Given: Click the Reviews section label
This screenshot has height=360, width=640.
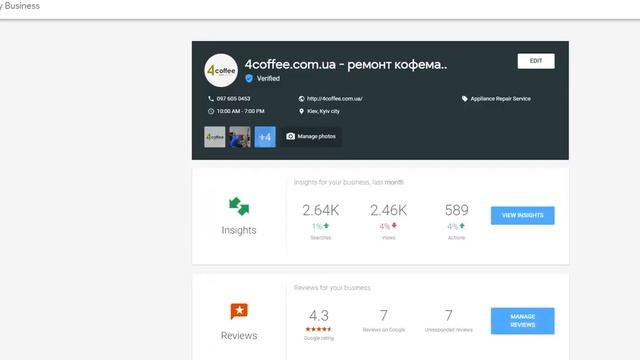Looking at the screenshot, I should [x=239, y=336].
